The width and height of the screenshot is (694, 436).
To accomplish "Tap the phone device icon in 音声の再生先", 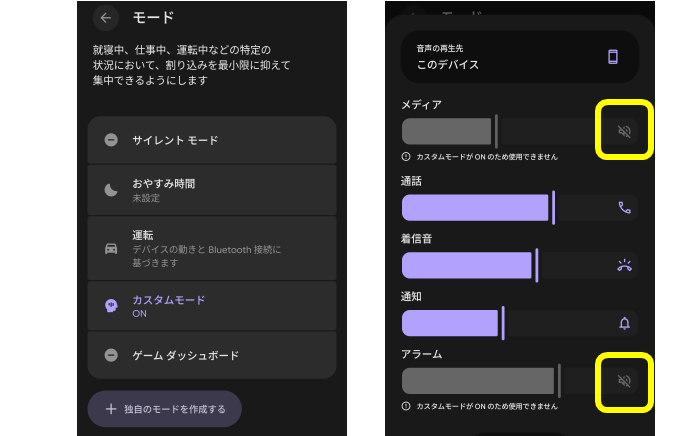I will (613, 57).
